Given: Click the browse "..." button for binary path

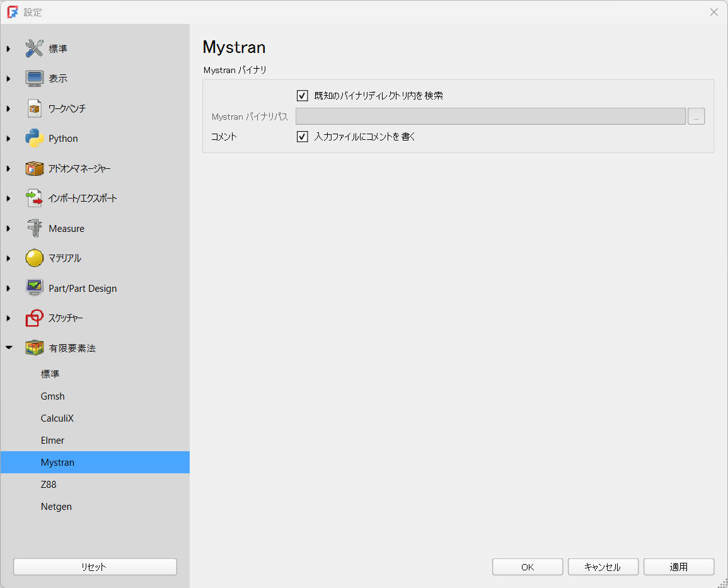Looking at the screenshot, I should pos(696,117).
